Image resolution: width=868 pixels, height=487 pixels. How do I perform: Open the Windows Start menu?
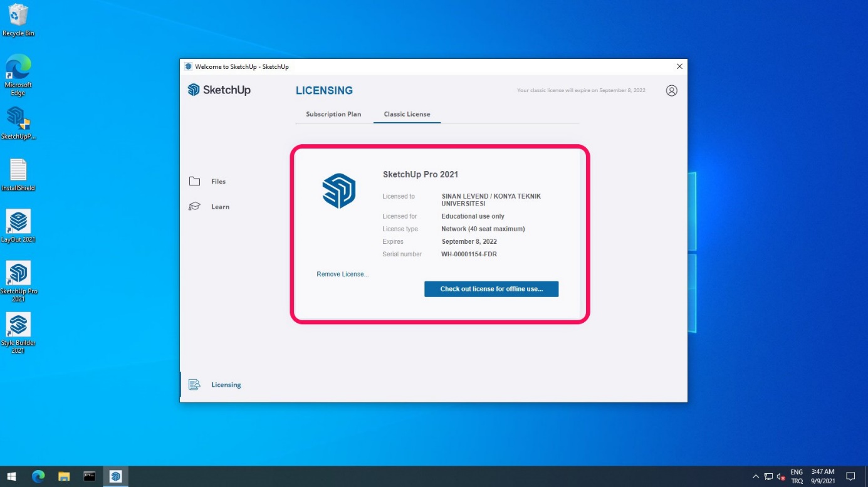click(x=11, y=476)
